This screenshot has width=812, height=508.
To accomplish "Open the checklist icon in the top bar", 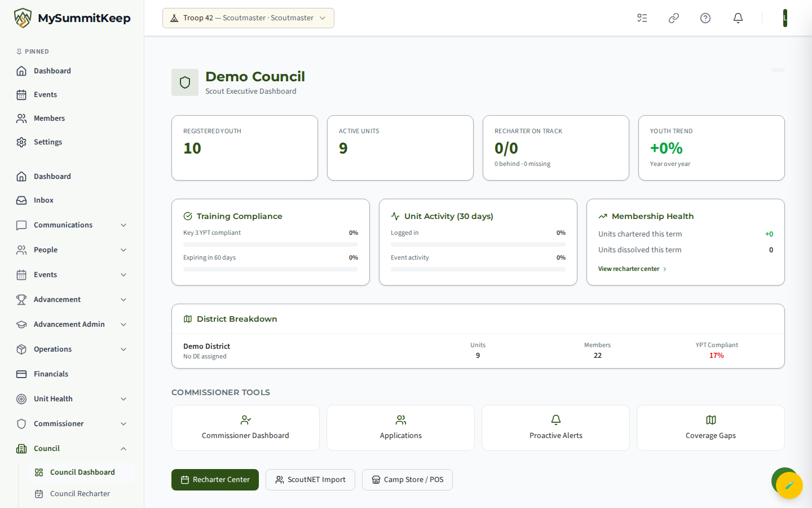I will pos(642,18).
